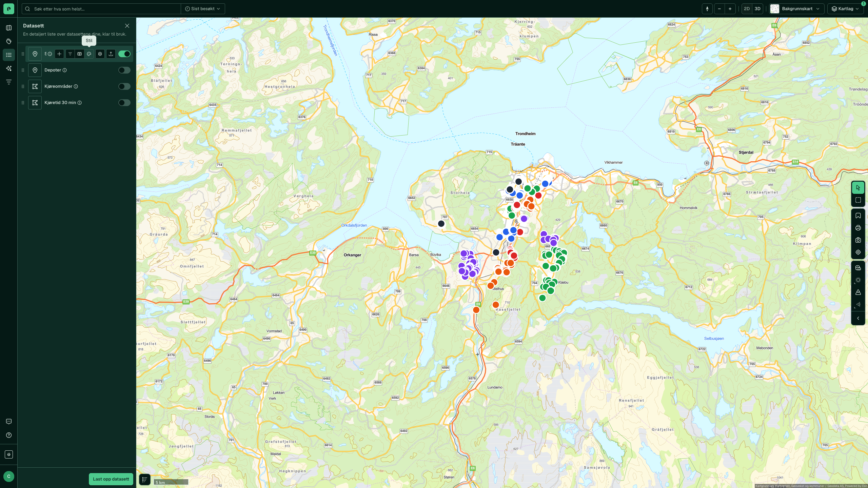
Task: Expand the Bakgrunnskart dropdown
Action: tap(797, 9)
